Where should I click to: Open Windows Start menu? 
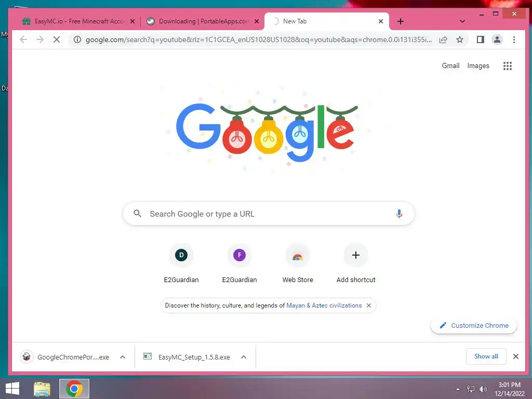[x=12, y=389]
